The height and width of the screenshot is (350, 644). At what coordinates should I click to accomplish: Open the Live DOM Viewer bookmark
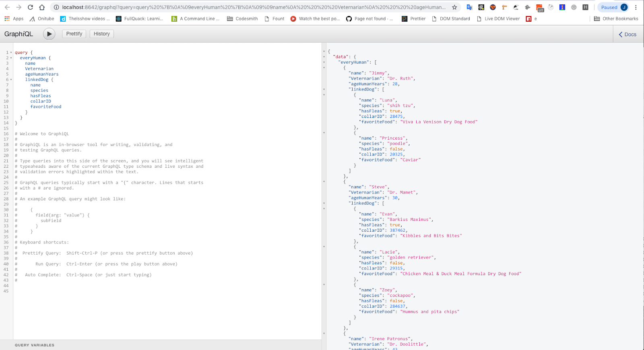[498, 19]
